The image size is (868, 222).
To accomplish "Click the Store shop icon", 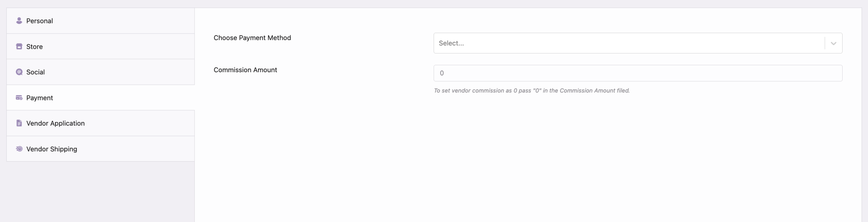I will point(19,46).
